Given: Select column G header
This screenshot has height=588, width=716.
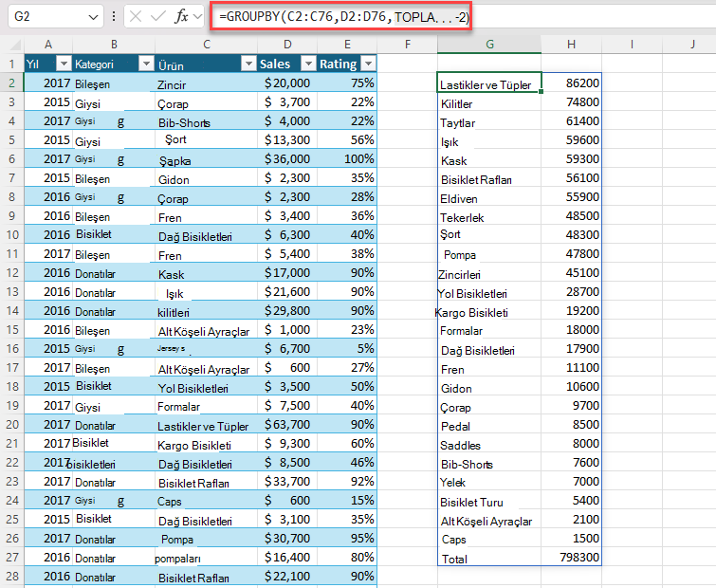Looking at the screenshot, I should click(x=489, y=45).
